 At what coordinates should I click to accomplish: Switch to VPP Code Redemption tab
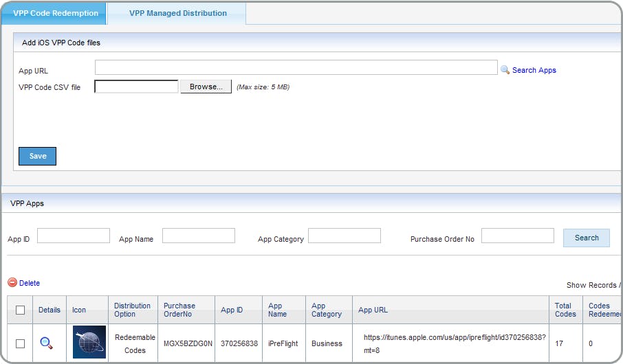[x=55, y=13]
